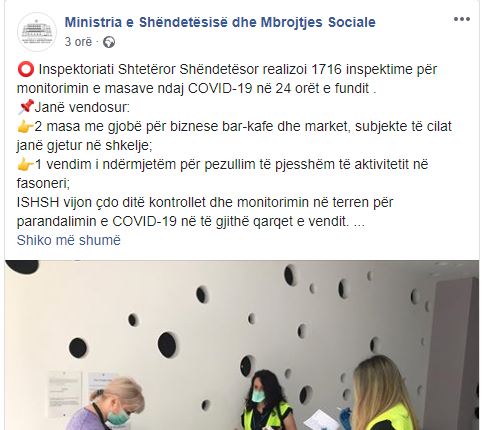This screenshot has width=484, height=430.
Task: Click the globe public audience icon
Action: [x=109, y=42]
